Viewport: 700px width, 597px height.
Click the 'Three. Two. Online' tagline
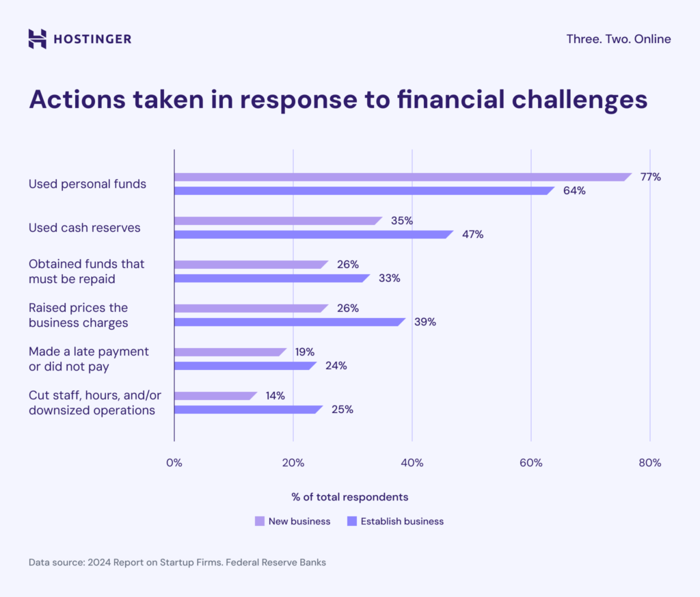(x=618, y=39)
